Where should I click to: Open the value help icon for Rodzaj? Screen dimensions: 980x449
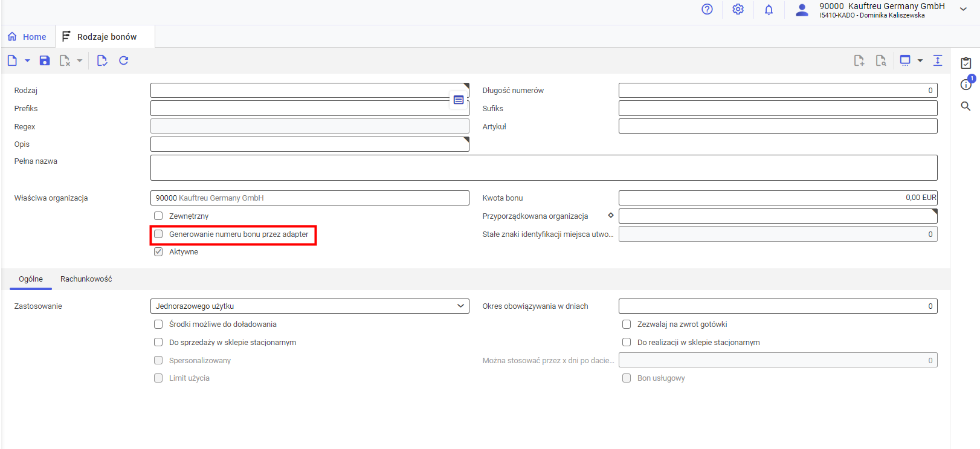point(459,100)
